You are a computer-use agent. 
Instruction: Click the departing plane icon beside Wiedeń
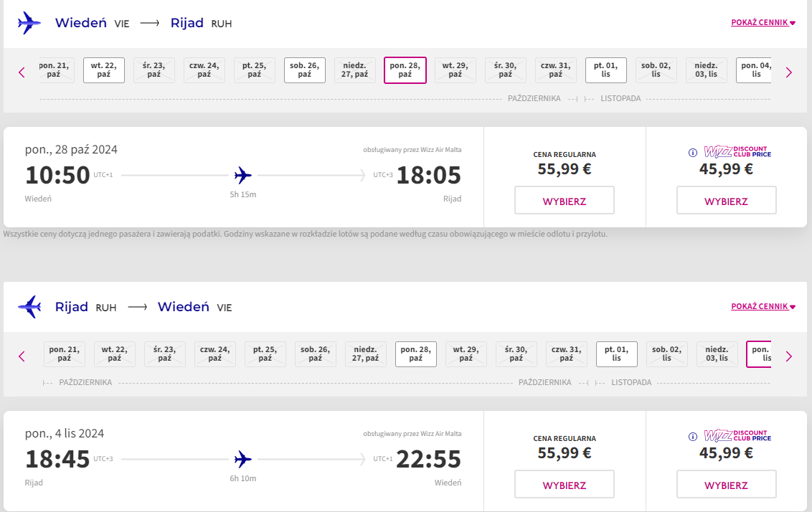click(x=29, y=23)
